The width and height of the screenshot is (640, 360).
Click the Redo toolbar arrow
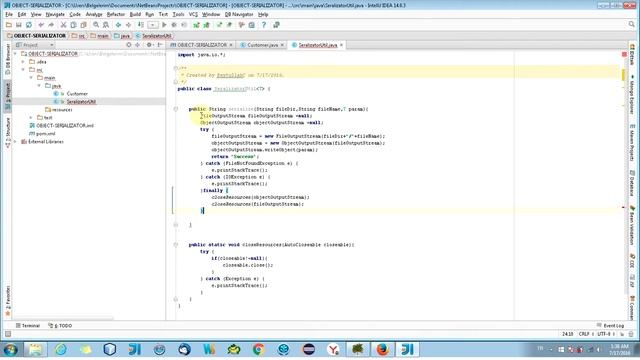pyautogui.click(x=51, y=25)
